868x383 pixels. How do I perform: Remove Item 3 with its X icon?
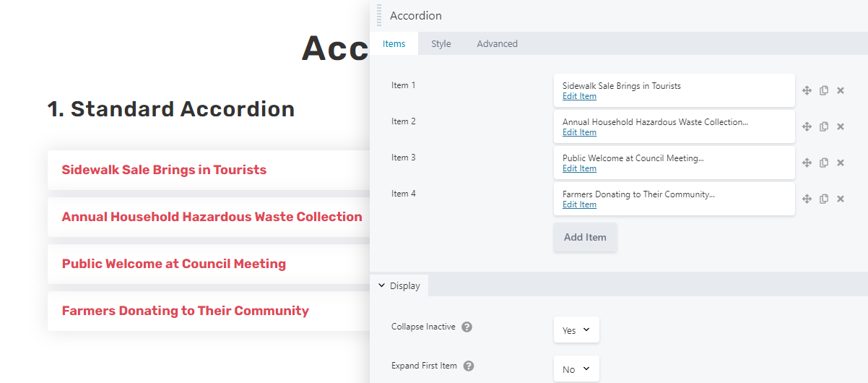pos(841,163)
